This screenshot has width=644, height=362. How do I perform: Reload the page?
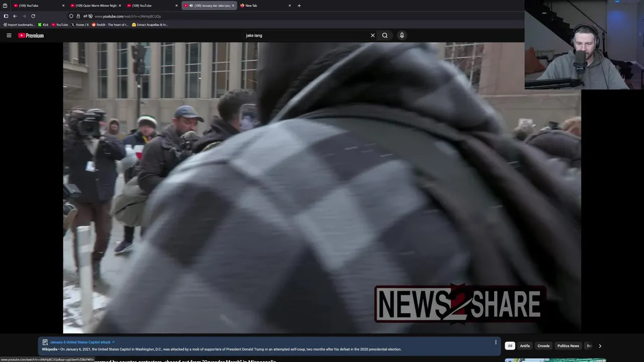[x=33, y=16]
